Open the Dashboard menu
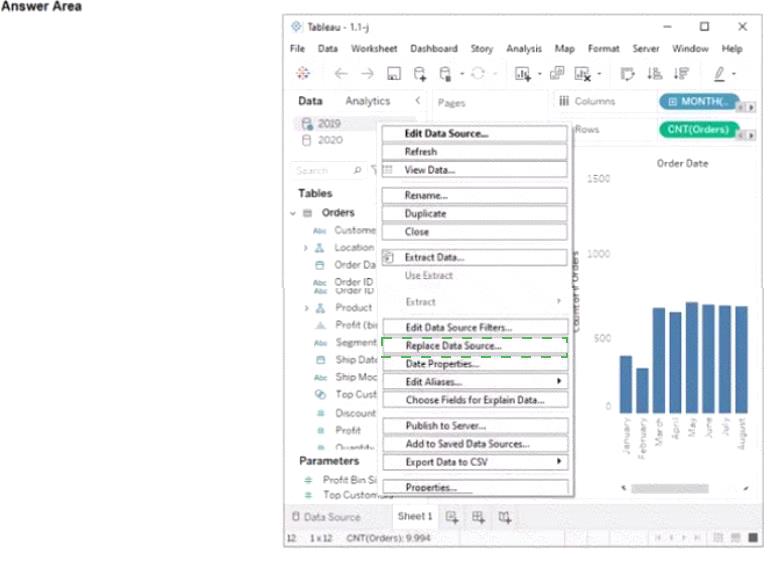 click(x=434, y=49)
